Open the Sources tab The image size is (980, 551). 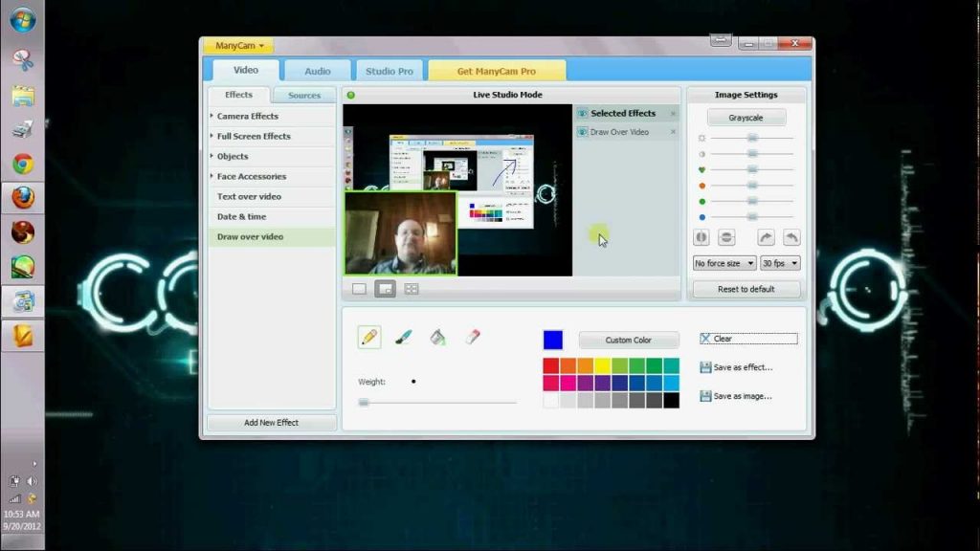(304, 96)
